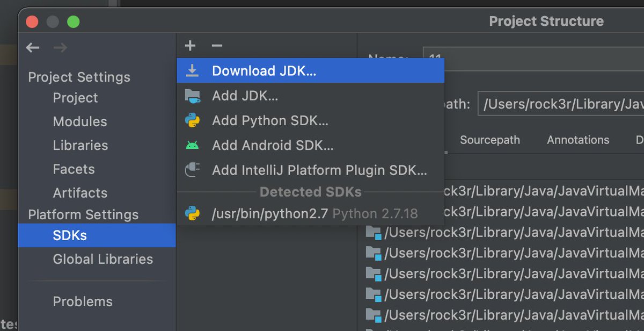This screenshot has height=331, width=644.
Task: Select Add Python SDK... option
Action: (310, 121)
